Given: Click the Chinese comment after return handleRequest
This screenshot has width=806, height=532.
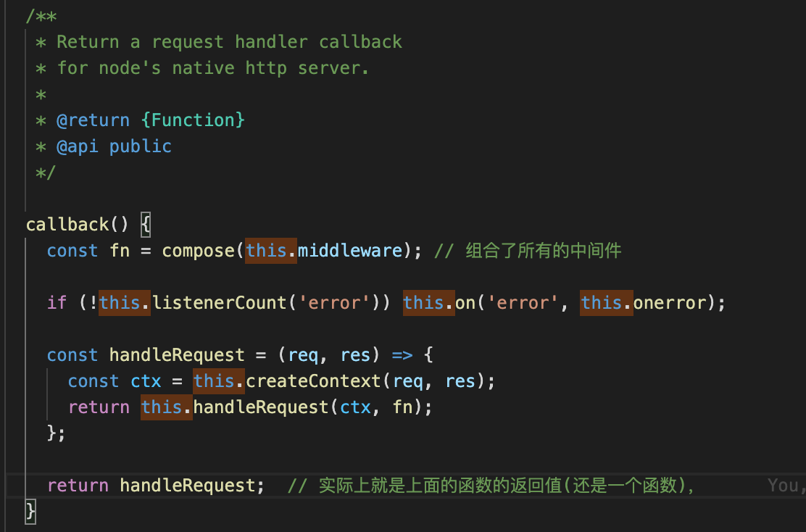Looking at the screenshot, I should (491, 486).
